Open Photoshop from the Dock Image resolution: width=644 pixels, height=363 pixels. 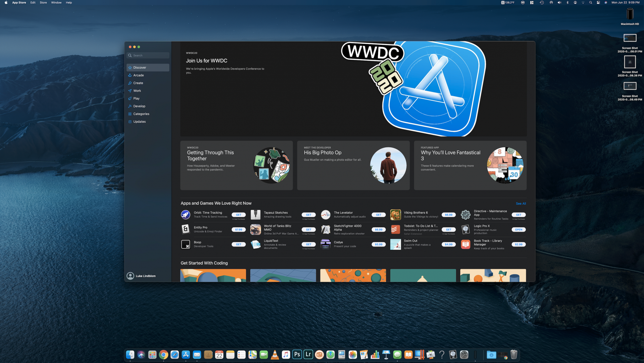click(x=297, y=355)
